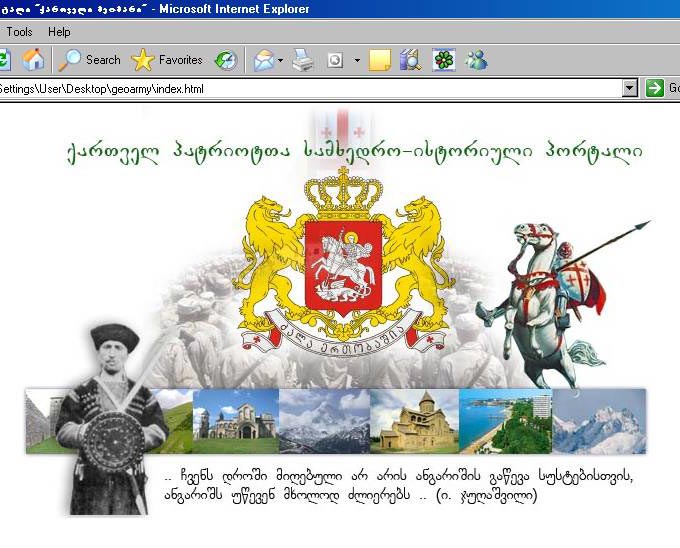680x548 pixels.
Task: Click the tan stone cathedral photo
Action: tap(415, 421)
